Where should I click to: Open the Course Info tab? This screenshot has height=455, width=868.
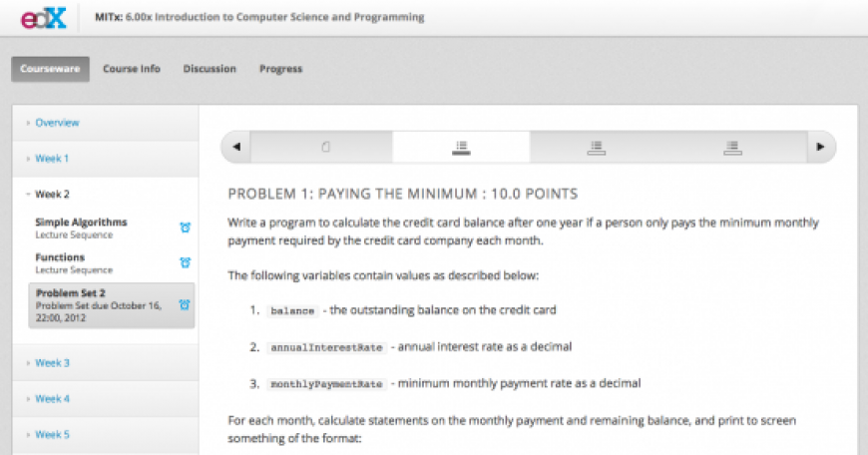click(x=132, y=69)
